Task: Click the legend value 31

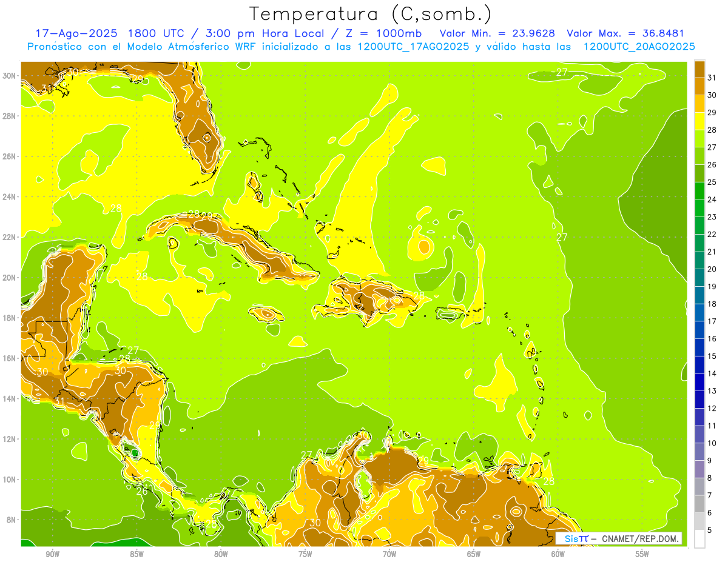Action: pyautogui.click(x=712, y=77)
